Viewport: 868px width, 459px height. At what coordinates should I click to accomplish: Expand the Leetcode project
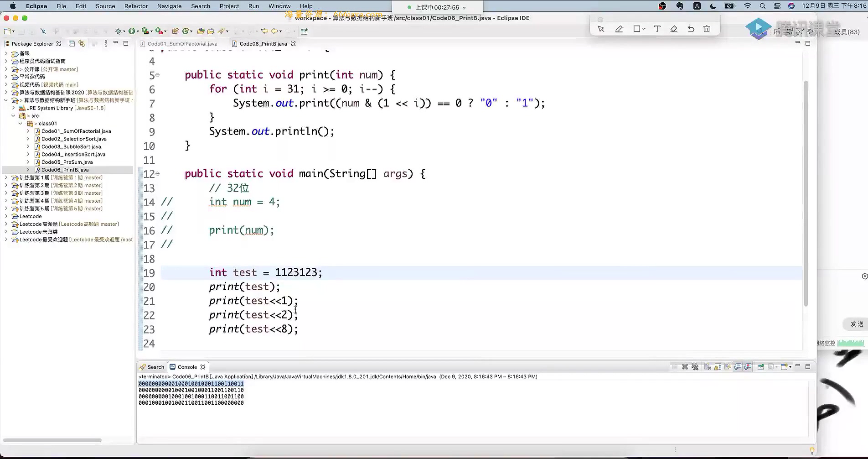coord(6,216)
